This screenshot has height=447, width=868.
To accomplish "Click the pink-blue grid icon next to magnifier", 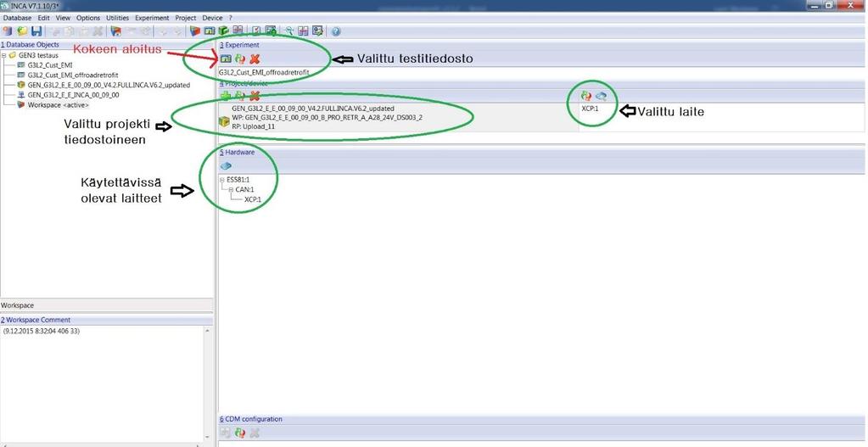I will pos(303,31).
